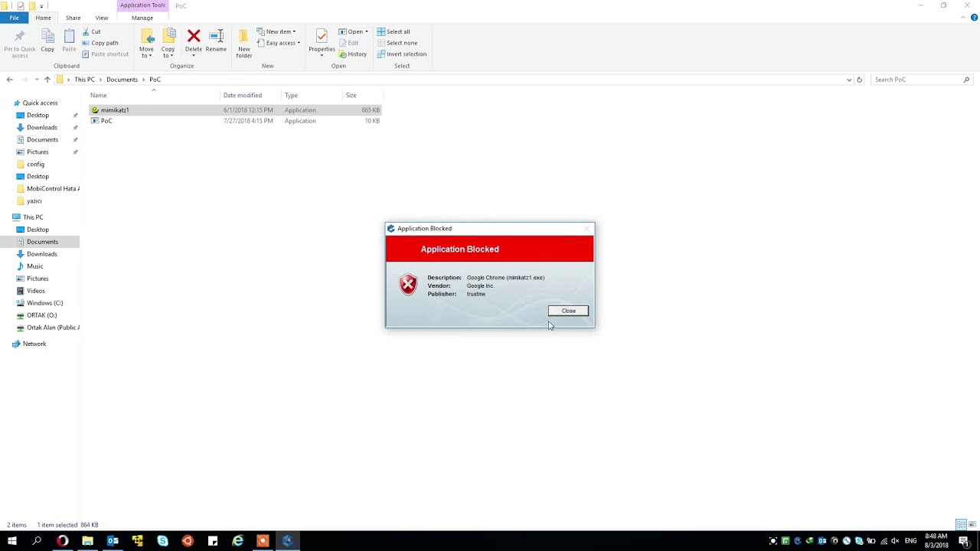980x551 pixels.
Task: Click the Cut command in the ribbon
Action: [91, 31]
